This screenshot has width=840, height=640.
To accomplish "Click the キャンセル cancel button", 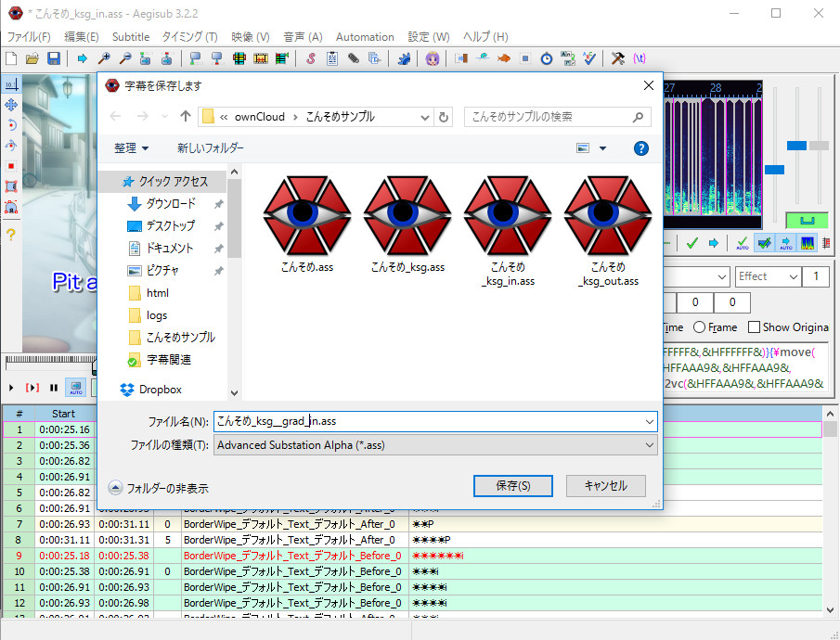I will pos(606,486).
